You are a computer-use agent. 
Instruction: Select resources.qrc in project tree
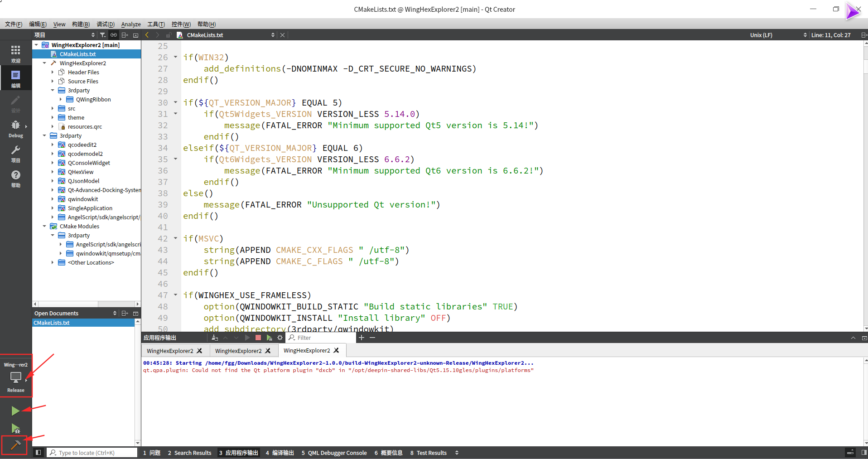[x=85, y=126]
